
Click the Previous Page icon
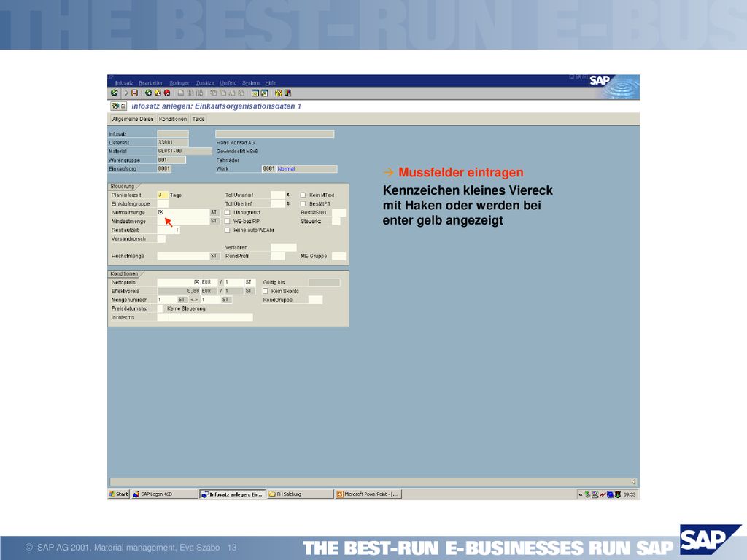pos(222,93)
